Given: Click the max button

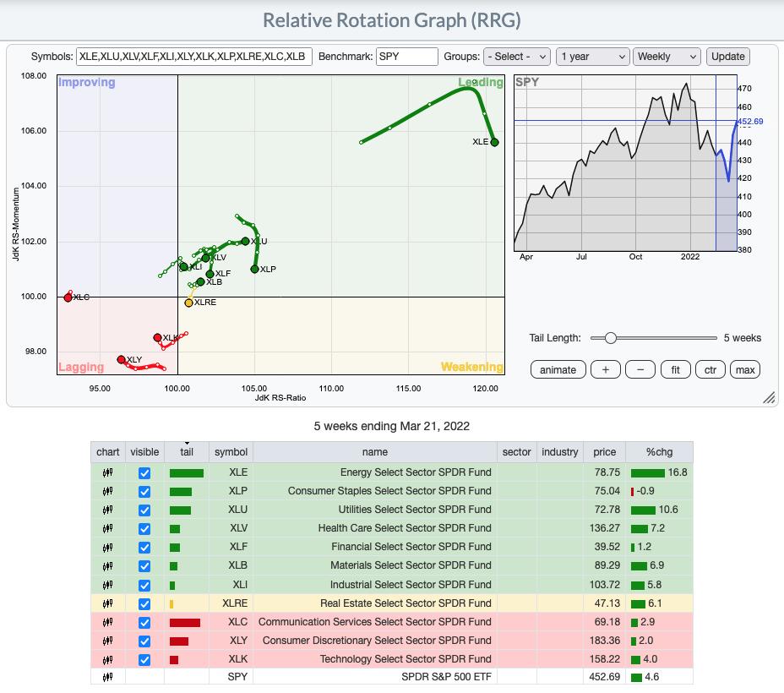Looking at the screenshot, I should pos(745,370).
